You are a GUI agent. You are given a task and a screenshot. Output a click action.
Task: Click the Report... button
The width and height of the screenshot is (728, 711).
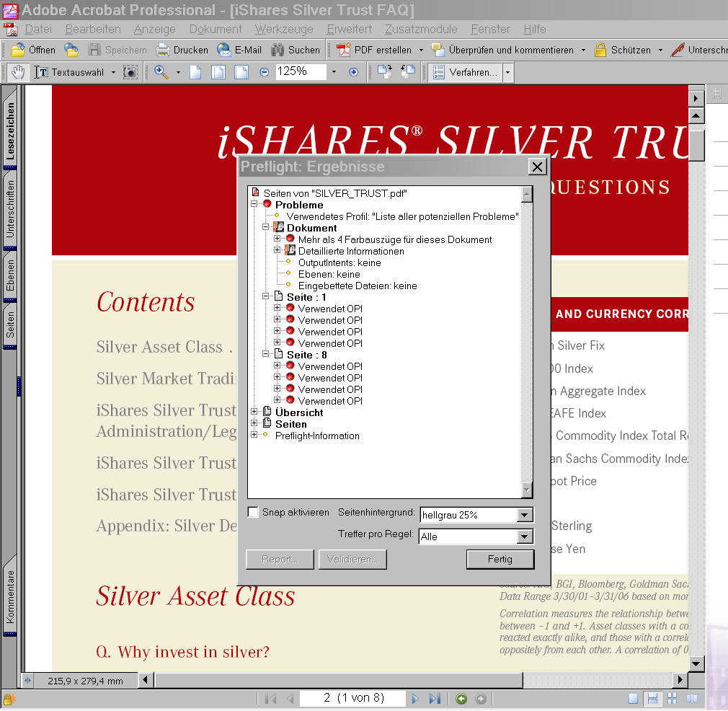pos(280,560)
